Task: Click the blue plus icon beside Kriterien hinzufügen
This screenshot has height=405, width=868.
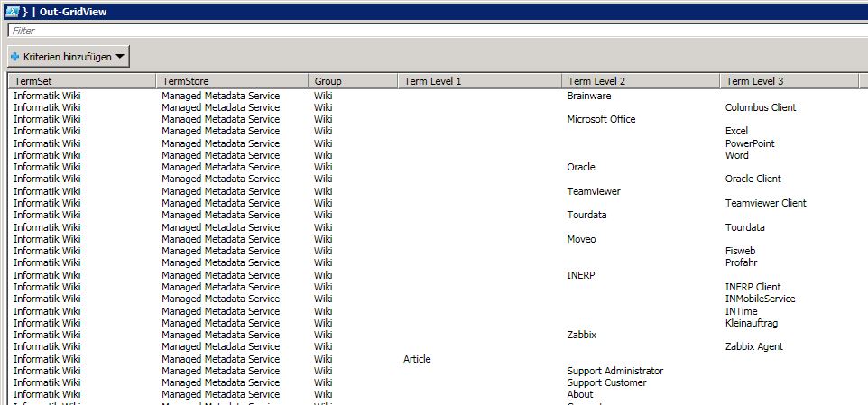Action: pyautogui.click(x=15, y=57)
